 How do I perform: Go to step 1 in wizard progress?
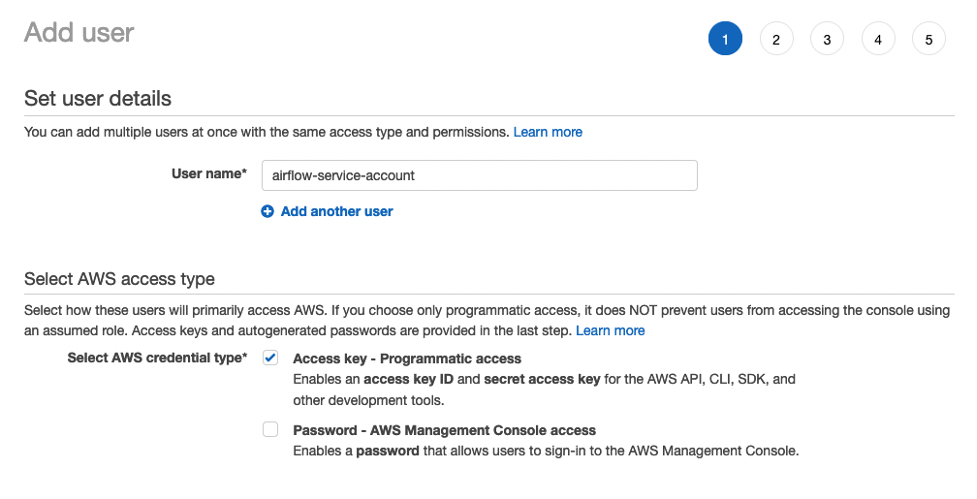[725, 39]
